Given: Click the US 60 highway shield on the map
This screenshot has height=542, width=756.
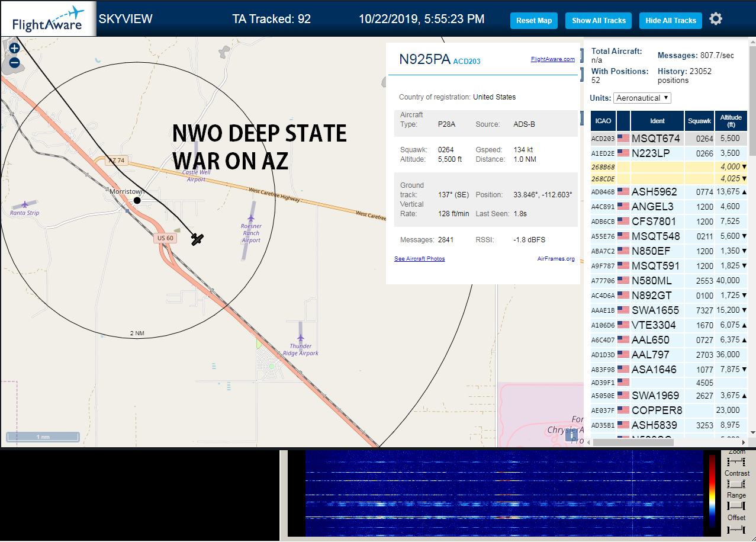Looking at the screenshot, I should (165, 238).
